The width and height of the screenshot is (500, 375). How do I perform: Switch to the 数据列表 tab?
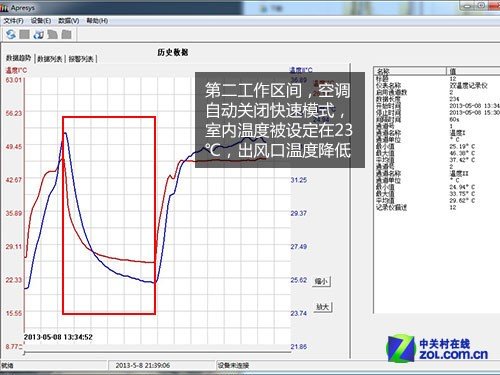(50, 59)
